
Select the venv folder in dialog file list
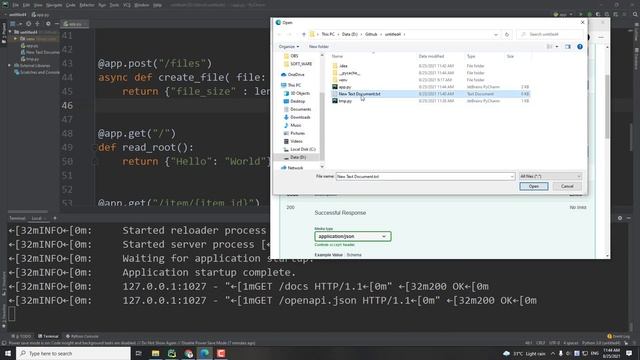(x=343, y=80)
